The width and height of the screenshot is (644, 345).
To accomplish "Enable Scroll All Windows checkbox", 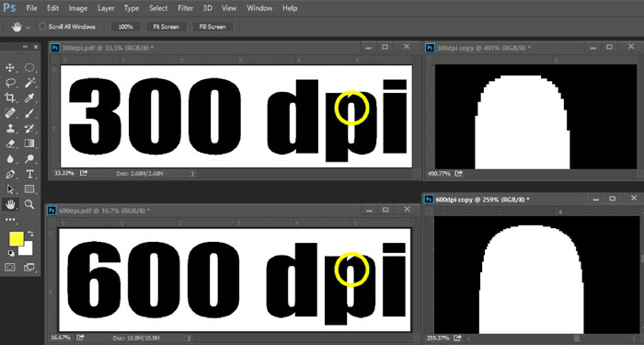I will pyautogui.click(x=42, y=27).
